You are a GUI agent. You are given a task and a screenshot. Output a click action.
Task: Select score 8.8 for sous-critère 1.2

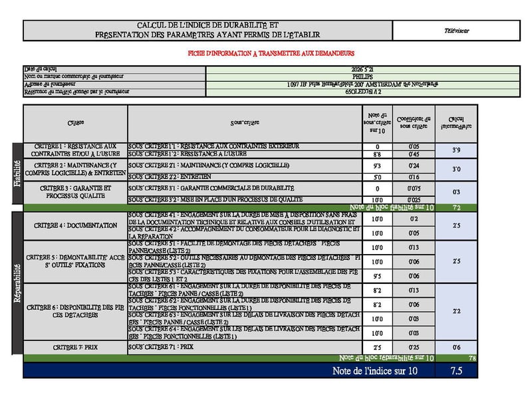(377, 155)
